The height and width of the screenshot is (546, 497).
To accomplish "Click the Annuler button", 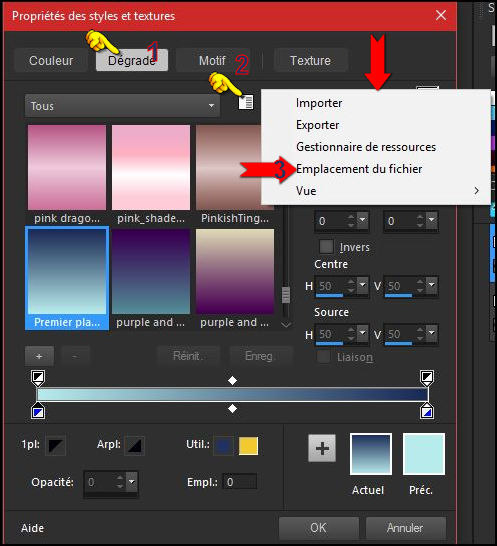I will (x=405, y=528).
